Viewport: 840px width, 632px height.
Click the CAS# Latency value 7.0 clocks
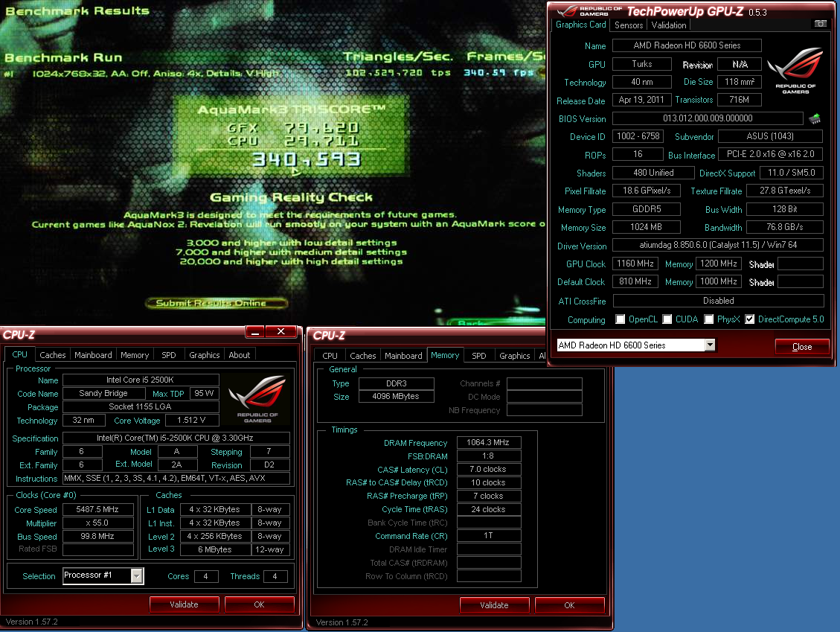[488, 469]
